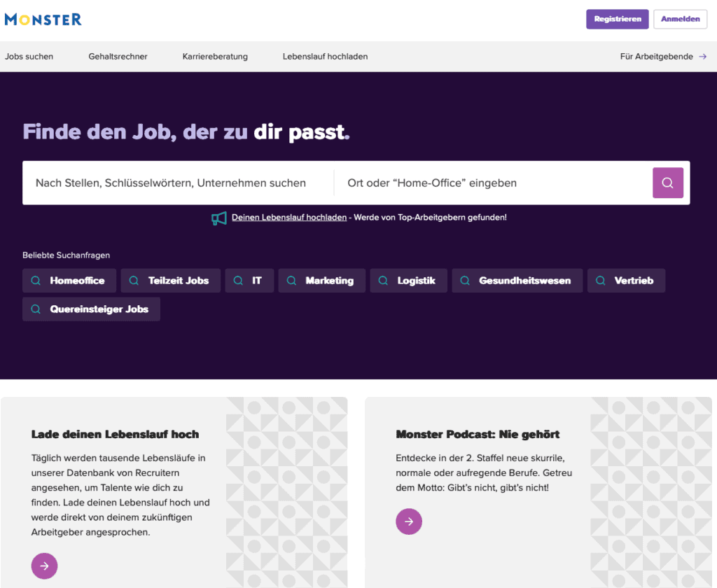This screenshot has height=588, width=717.
Task: Click the Beliebte Suchanfragen label
Action: [x=67, y=255]
